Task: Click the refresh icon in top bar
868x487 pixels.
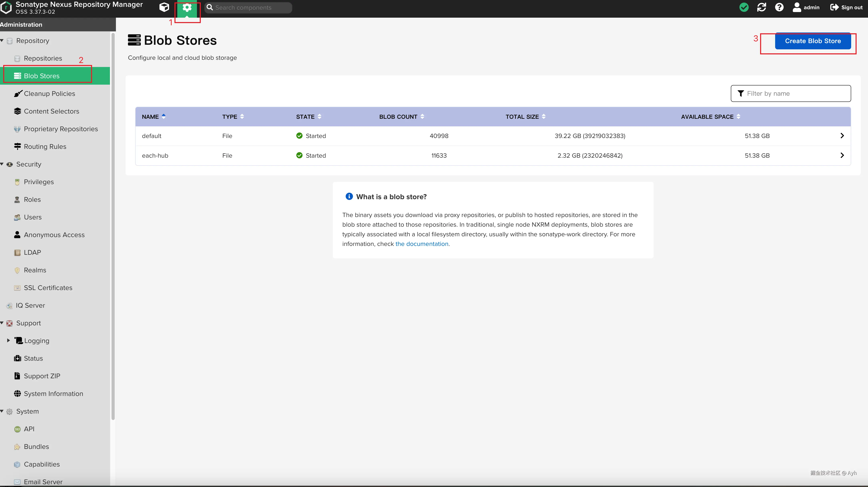Action: [x=762, y=7]
